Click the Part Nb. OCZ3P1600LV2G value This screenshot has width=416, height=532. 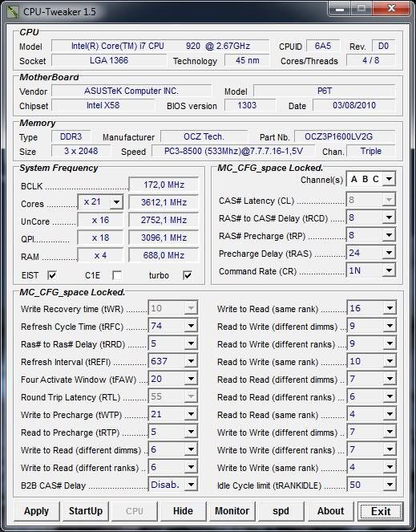[x=345, y=136]
